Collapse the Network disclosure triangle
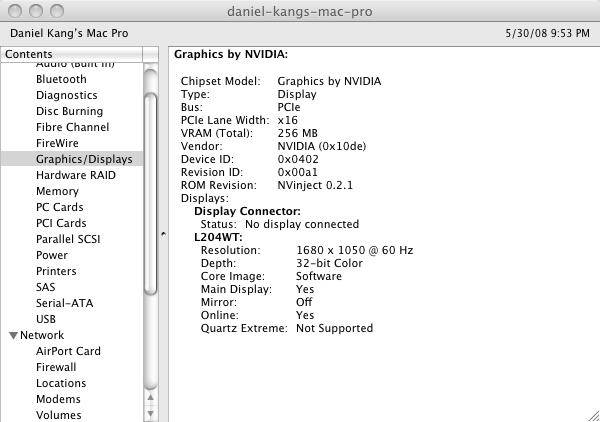Screen dimensions: 600x422 pyautogui.click(x=13, y=336)
